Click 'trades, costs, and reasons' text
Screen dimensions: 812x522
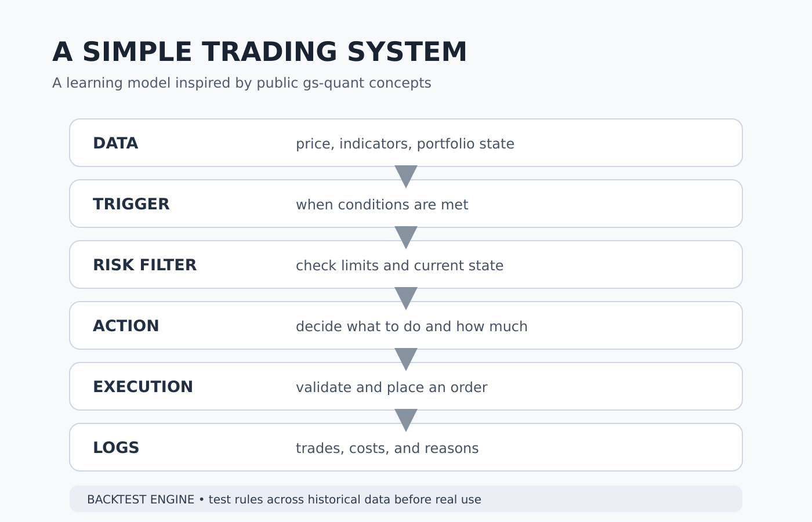(387, 448)
